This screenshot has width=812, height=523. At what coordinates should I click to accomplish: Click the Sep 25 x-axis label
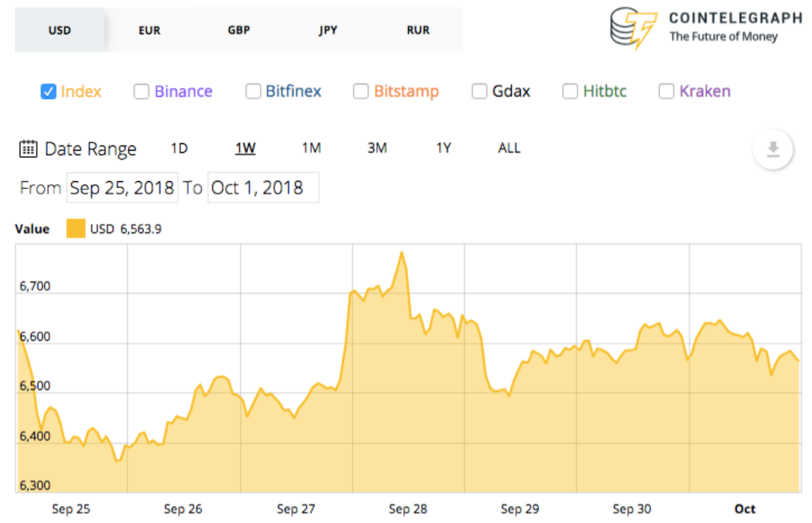pos(71,509)
